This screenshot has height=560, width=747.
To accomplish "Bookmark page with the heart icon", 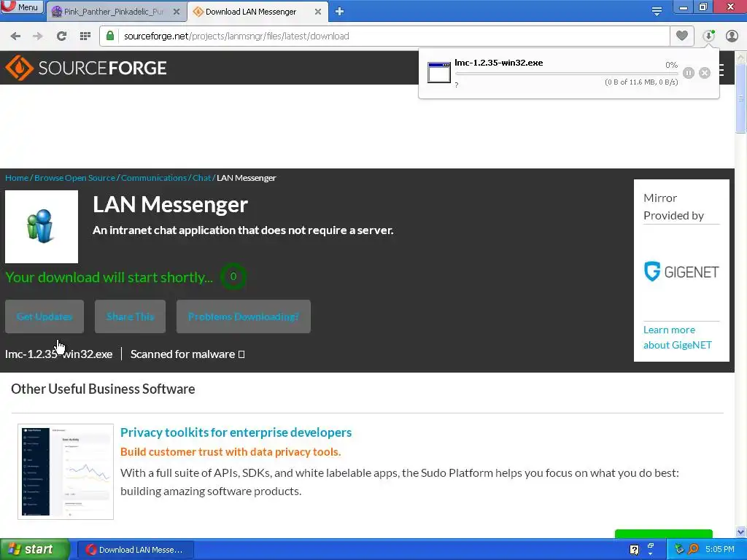I will pos(682,36).
